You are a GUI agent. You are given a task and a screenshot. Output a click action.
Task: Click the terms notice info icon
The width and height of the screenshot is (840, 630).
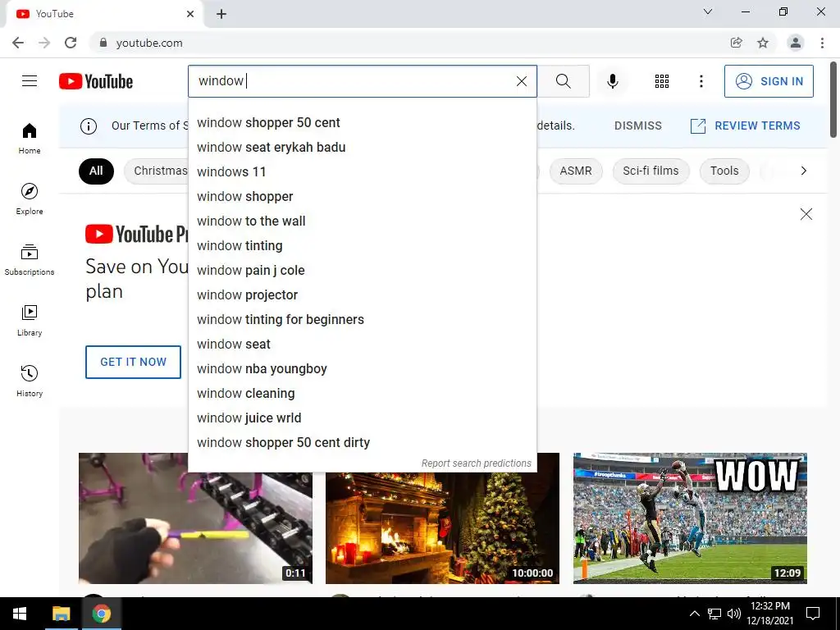(89, 126)
